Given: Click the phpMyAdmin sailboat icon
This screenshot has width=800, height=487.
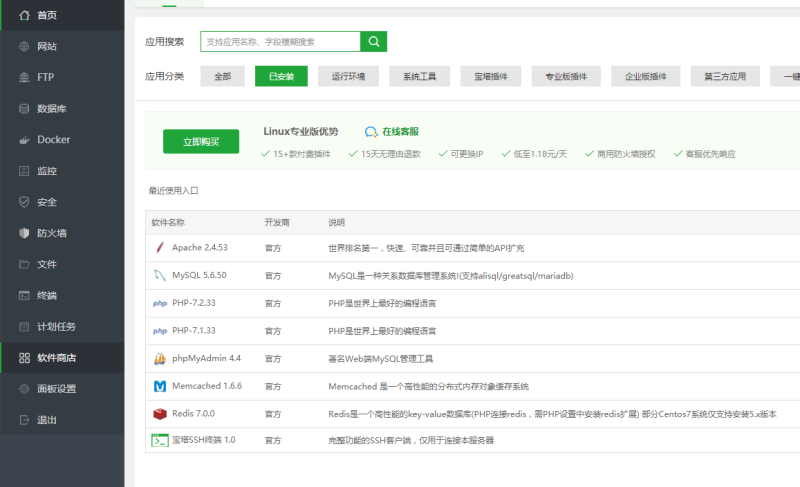Looking at the screenshot, I should [x=160, y=358].
